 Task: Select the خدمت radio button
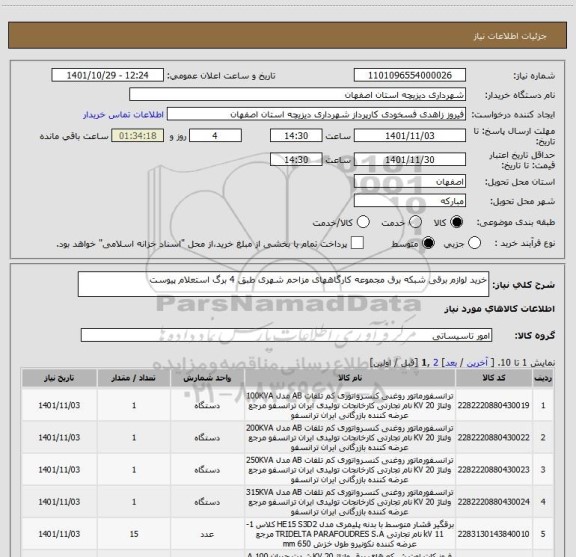pos(415,222)
